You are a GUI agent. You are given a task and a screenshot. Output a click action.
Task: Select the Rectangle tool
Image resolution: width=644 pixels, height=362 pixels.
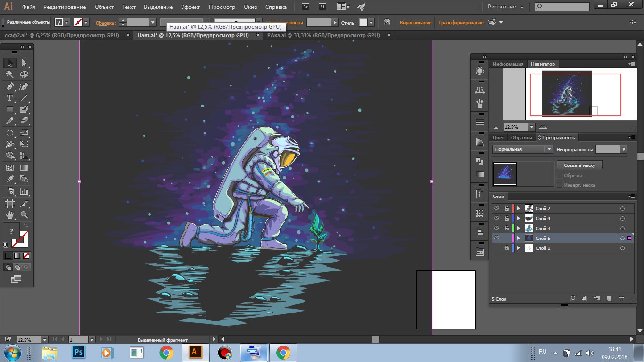point(10,109)
